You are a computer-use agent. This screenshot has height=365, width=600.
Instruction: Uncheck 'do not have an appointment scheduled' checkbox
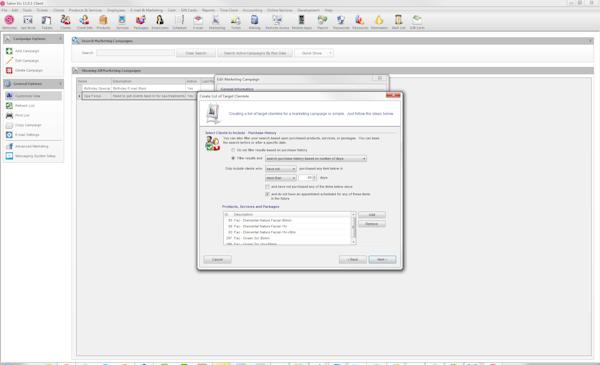tap(267, 194)
